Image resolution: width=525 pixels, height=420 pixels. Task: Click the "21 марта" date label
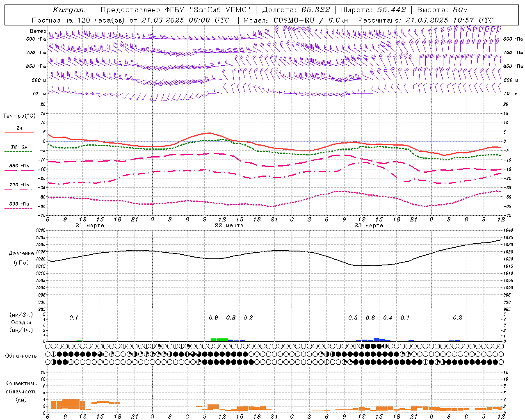90,226
